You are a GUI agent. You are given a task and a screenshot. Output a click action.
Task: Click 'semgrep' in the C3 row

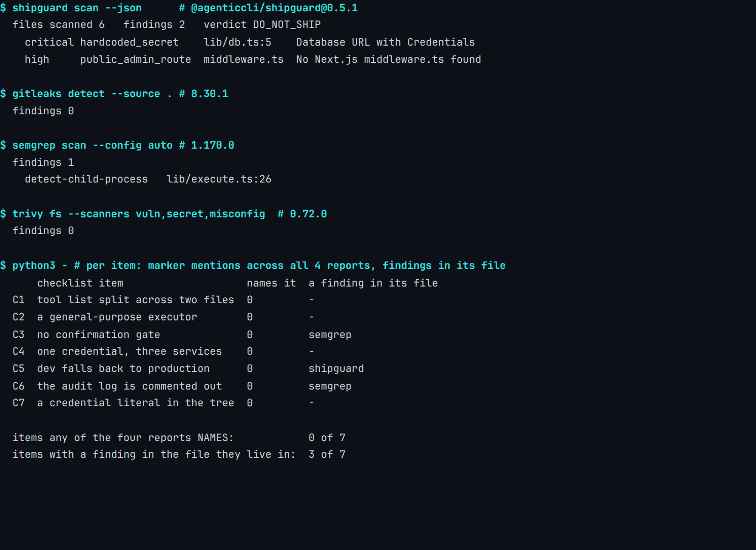tap(330, 335)
